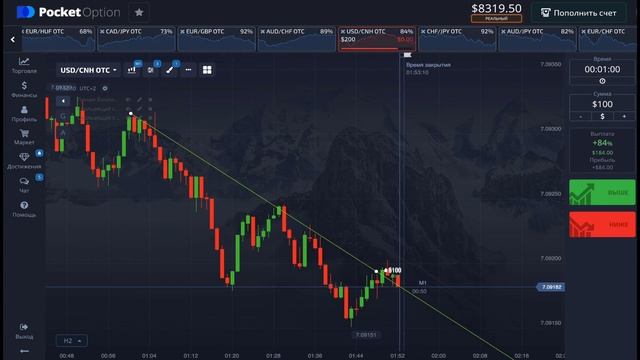The height and width of the screenshot is (360, 640).
Task: Click the Pocket Option logo
Action: 69,13
